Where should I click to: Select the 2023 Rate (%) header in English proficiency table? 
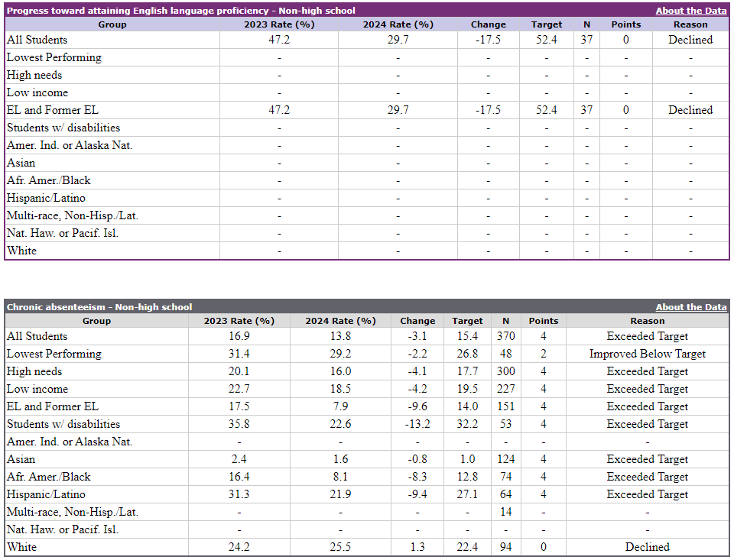279,24
